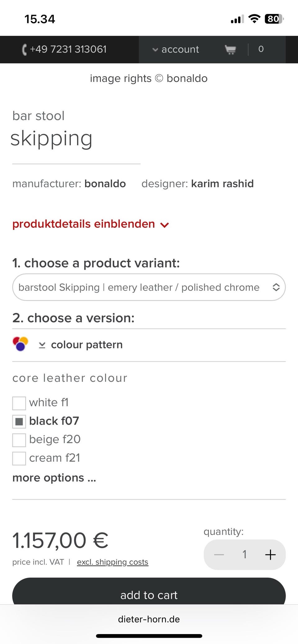Open the excl. shipping costs link

[x=112, y=562]
